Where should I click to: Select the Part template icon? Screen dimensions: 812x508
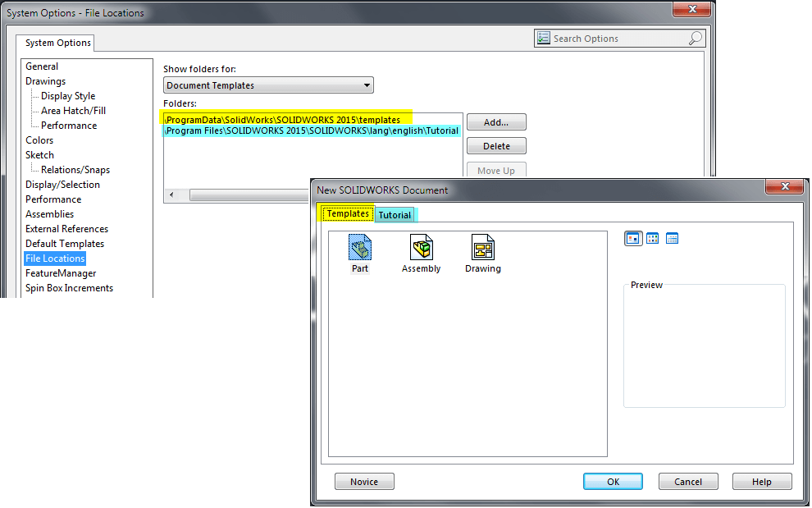359,247
